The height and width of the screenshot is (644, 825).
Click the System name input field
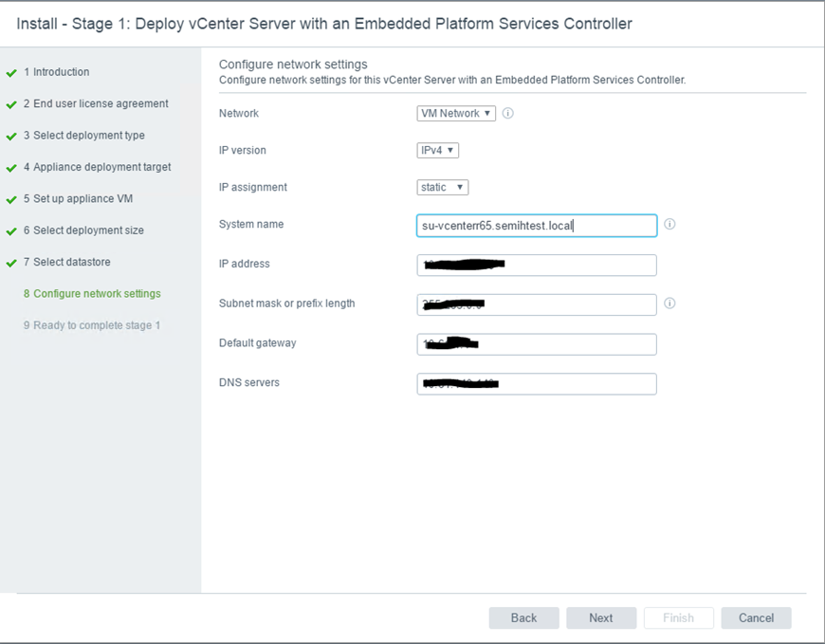tap(536, 226)
